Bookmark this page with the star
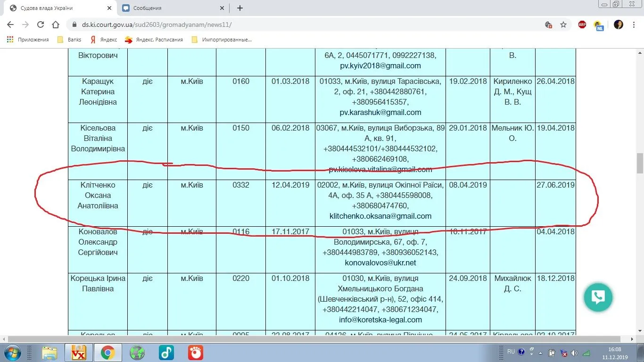The image size is (644, 362). click(x=563, y=25)
